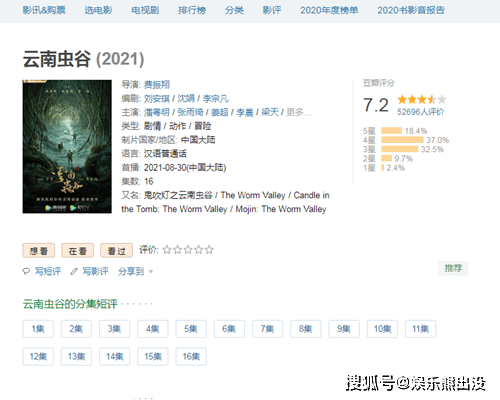Mark the show as 在看
The height and width of the screenshot is (400, 500).
pos(78,251)
